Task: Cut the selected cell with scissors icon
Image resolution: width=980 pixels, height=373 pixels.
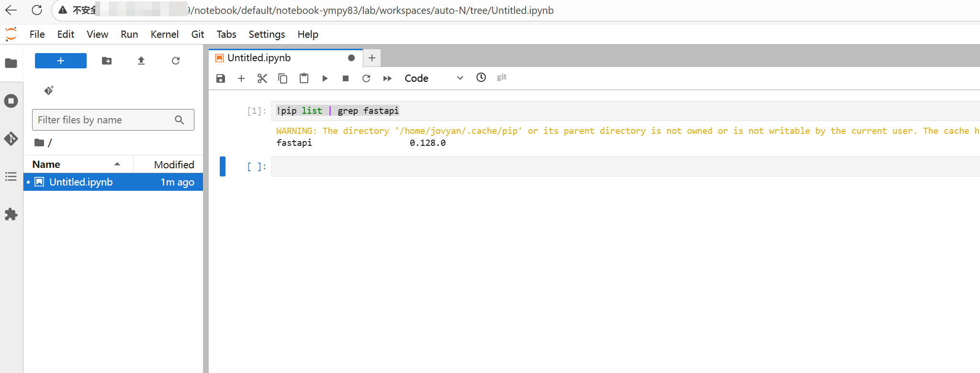Action: coord(262,78)
